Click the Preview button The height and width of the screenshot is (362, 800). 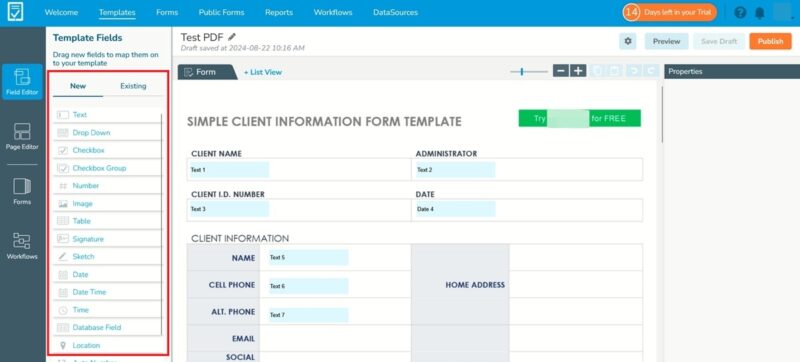pos(666,41)
